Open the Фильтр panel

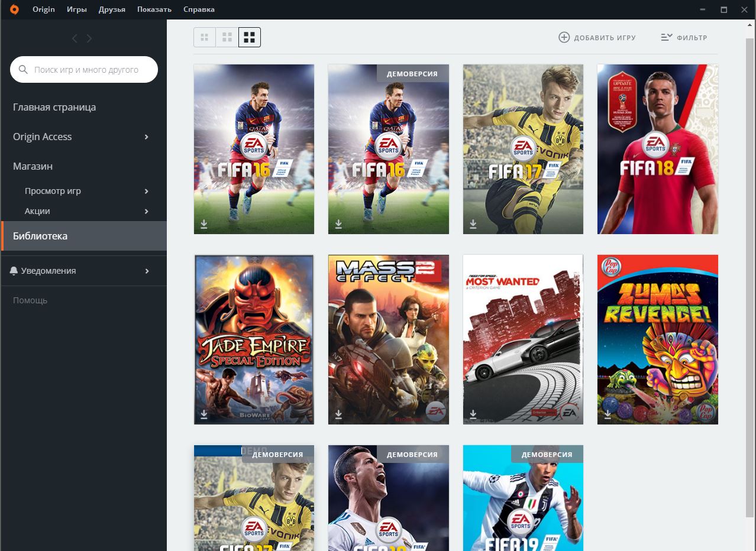point(684,37)
